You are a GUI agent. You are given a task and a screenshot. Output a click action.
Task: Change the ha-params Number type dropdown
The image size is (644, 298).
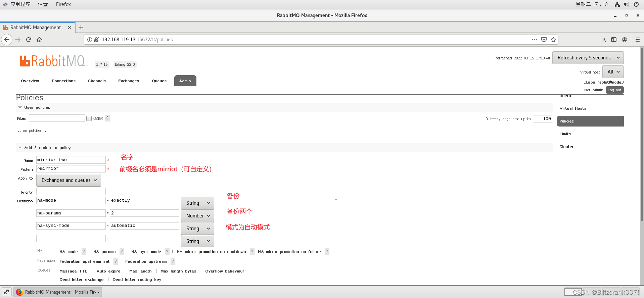click(197, 216)
